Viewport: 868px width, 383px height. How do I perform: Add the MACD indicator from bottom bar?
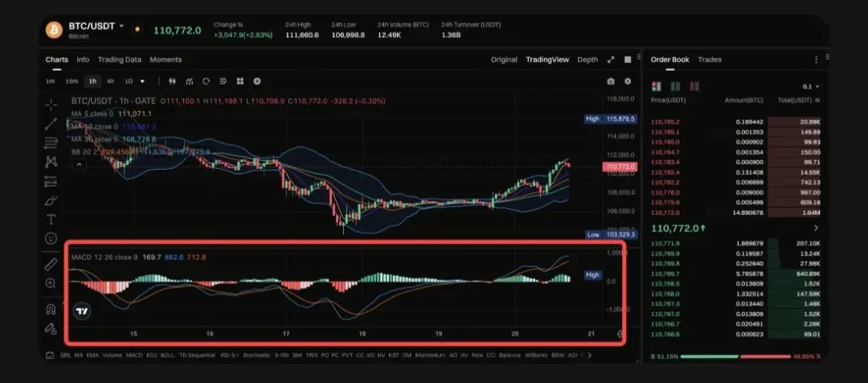(134, 356)
